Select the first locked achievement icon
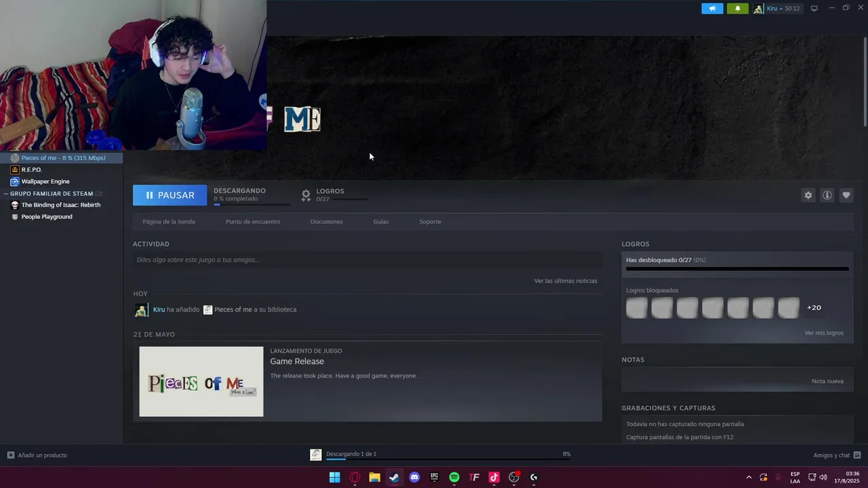This screenshot has width=868, height=488. point(637,308)
